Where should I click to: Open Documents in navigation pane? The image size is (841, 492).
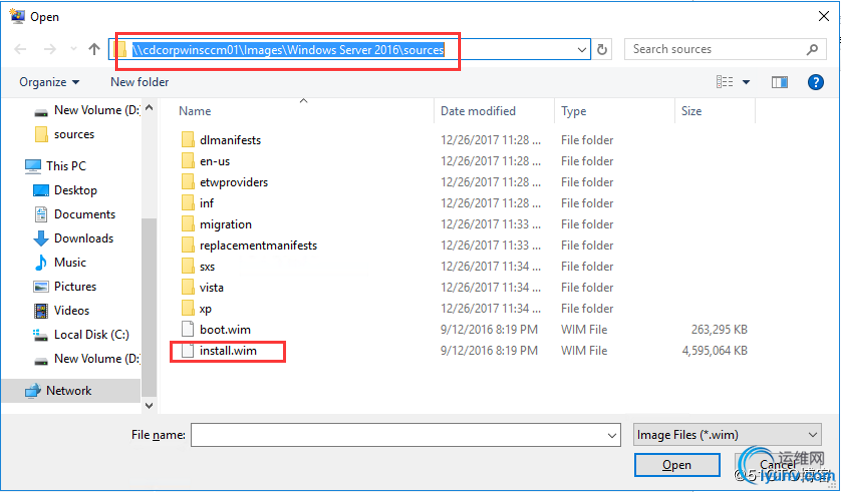(84, 214)
